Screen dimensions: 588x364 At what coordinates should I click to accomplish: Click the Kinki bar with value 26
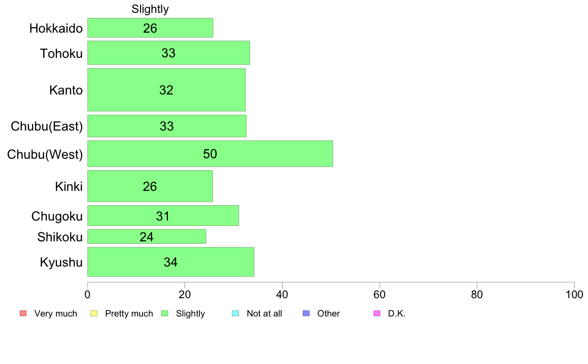coord(150,186)
